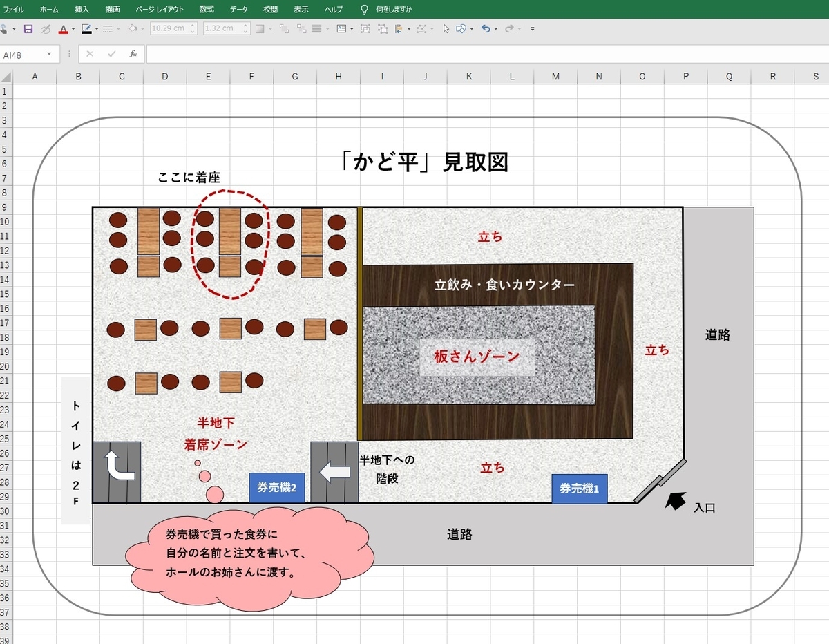Click the Ungroup objects icon
This screenshot has height=644, width=829.
tap(382, 29)
